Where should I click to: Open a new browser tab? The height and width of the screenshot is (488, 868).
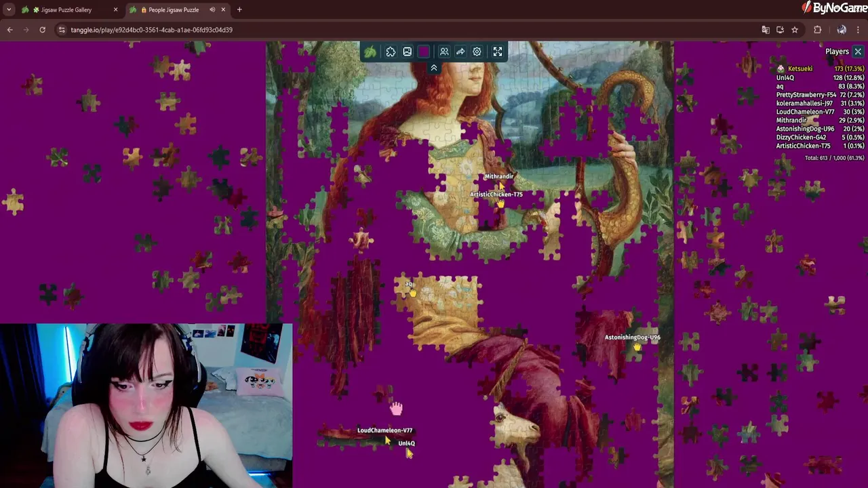pyautogui.click(x=239, y=9)
